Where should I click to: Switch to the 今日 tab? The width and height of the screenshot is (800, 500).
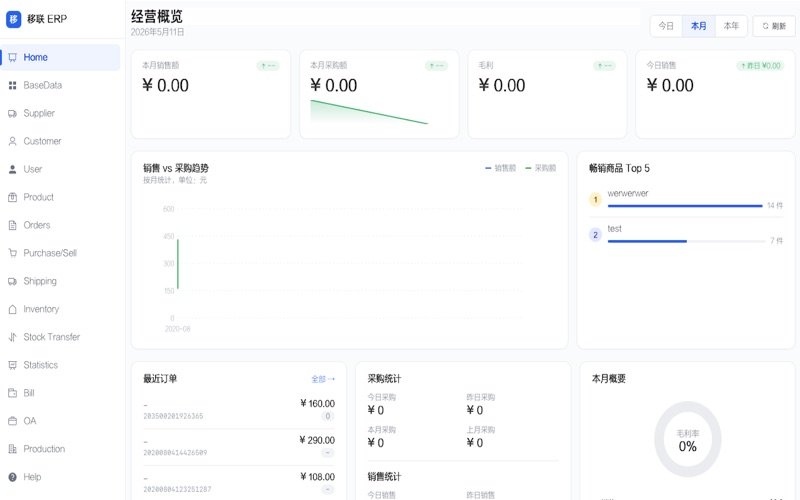pyautogui.click(x=666, y=26)
